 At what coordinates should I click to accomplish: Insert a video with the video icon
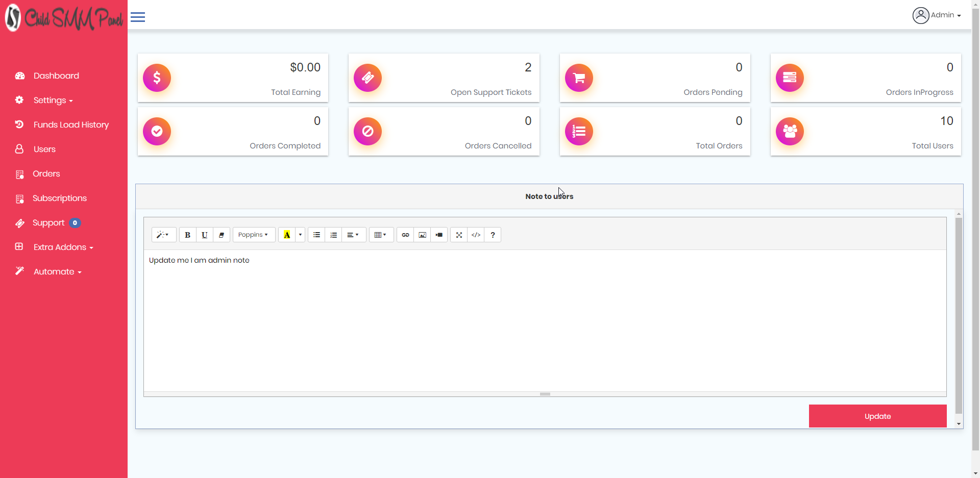pyautogui.click(x=439, y=235)
